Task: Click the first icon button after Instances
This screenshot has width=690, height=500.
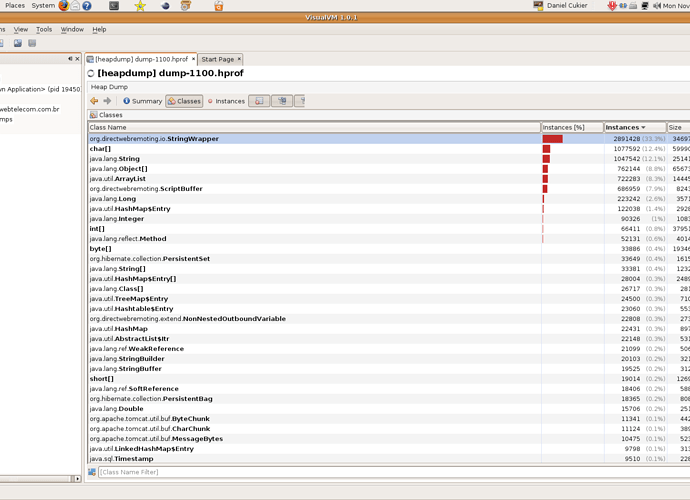Action: [259, 101]
